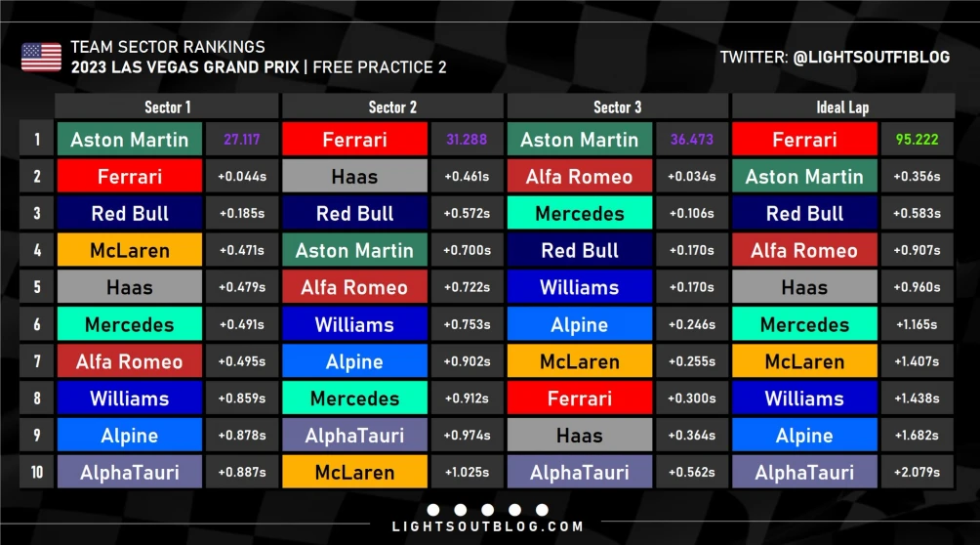This screenshot has width=980, height=545.
Task: Click the American flag icon
Action: tap(41, 57)
